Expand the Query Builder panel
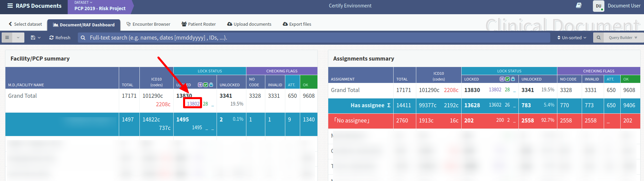This screenshot has width=644, height=181. [x=623, y=38]
